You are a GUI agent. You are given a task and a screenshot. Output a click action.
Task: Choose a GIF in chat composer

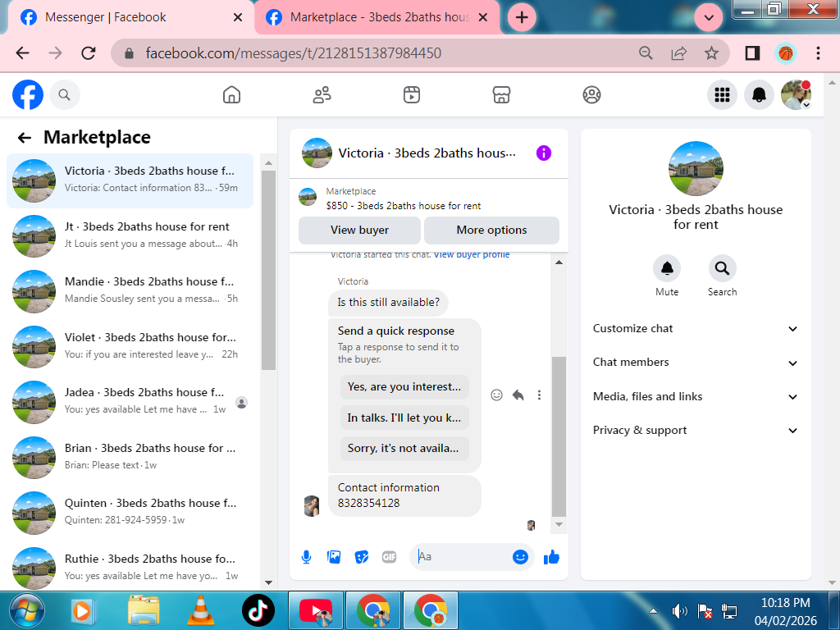pyautogui.click(x=390, y=557)
